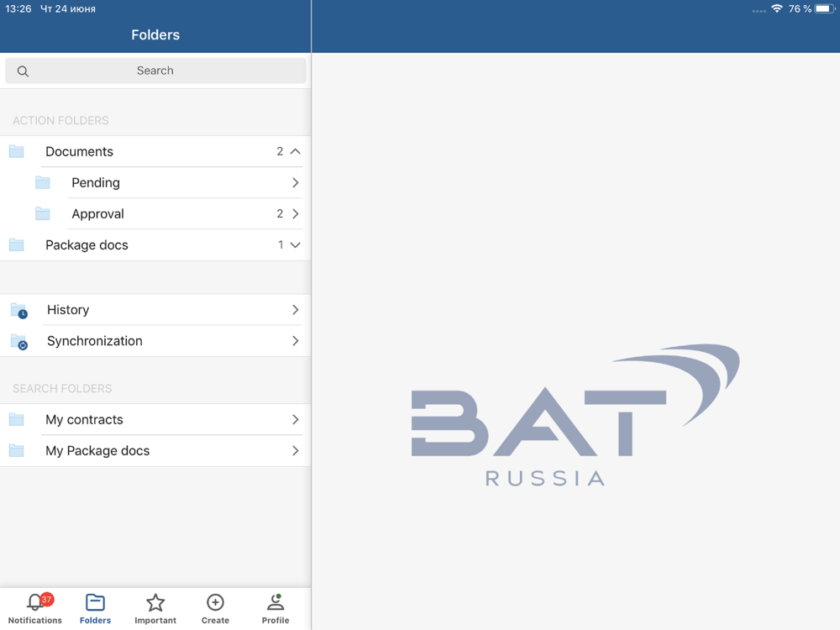Open the My Package docs text
Image resolution: width=840 pixels, height=630 pixels.
(97, 450)
